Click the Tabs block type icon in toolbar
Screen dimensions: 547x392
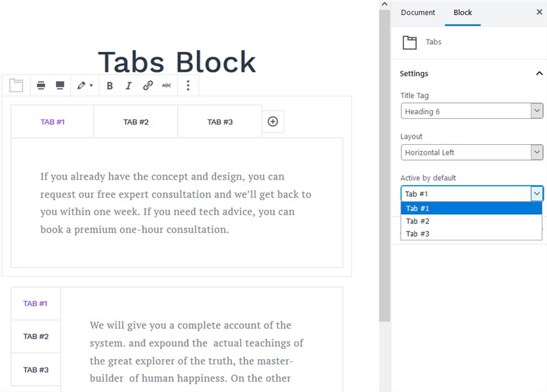tap(16, 85)
